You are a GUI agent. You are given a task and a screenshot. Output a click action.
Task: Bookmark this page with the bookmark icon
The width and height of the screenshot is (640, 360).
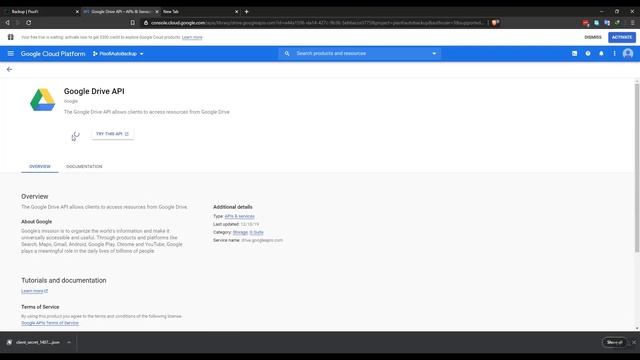133,23
